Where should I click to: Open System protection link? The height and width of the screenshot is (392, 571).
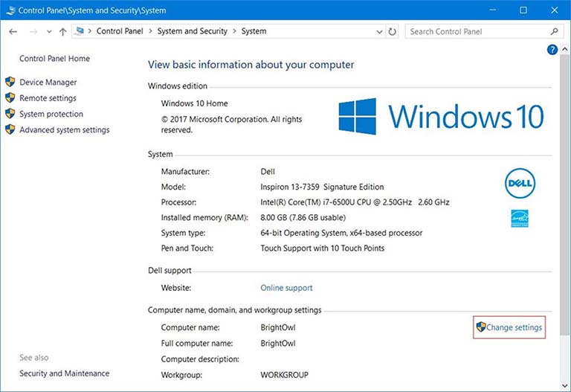click(x=51, y=114)
